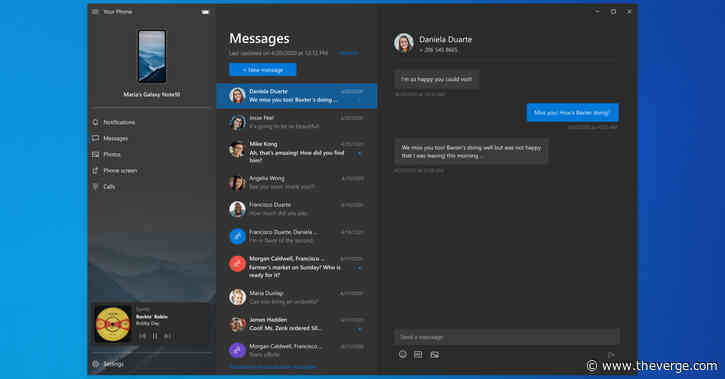Open the James Hadden conversation
Viewport: 725px width, 379px height.
(297, 324)
